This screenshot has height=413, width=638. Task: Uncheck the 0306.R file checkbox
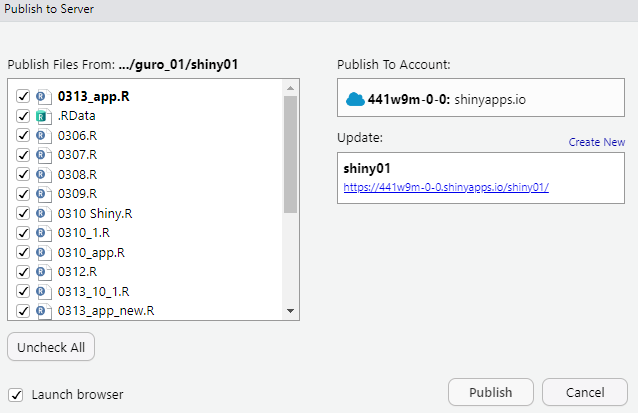point(23,135)
